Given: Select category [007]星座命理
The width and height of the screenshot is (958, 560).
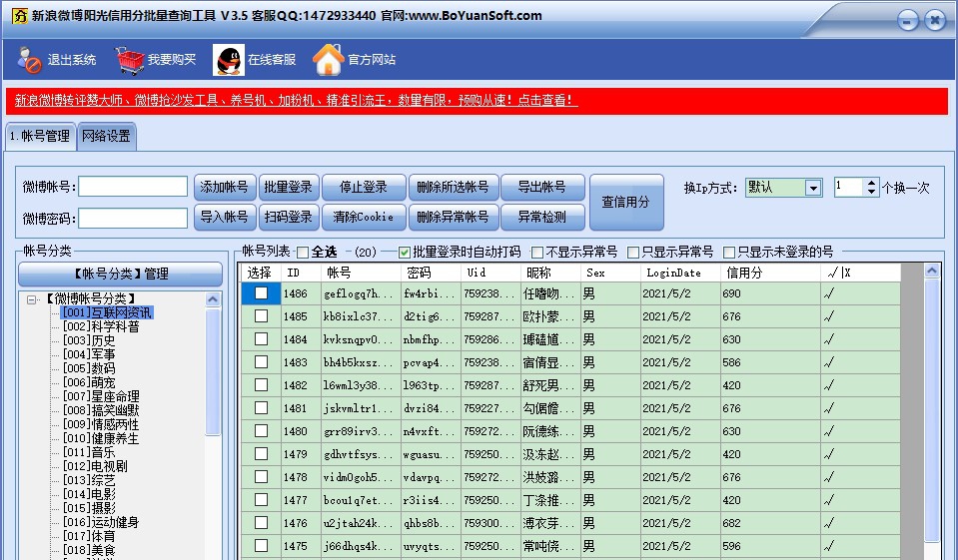Looking at the screenshot, I should coord(101,396).
